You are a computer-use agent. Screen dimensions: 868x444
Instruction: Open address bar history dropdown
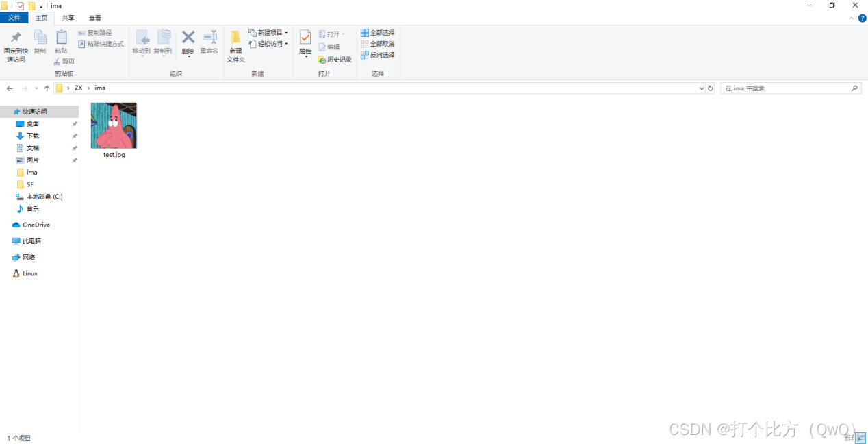point(702,88)
